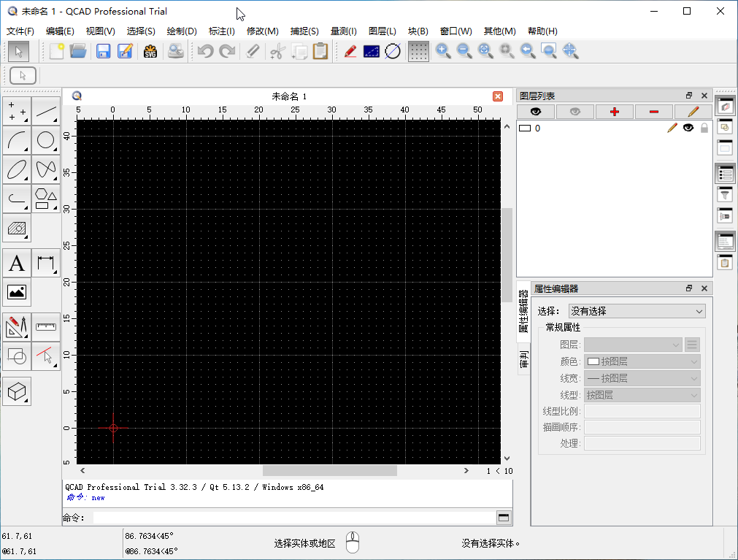This screenshot has height=560, width=738.
Task: Select the text tool letter A
Action: tap(17, 263)
